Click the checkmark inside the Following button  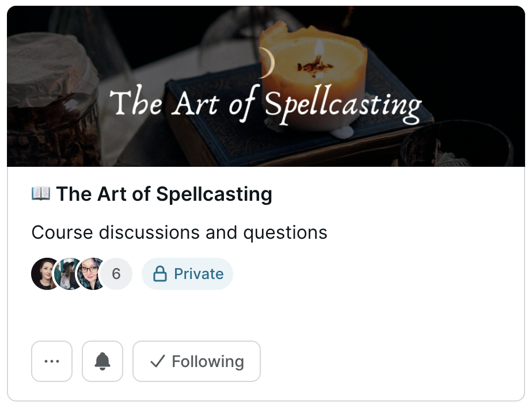coord(155,361)
